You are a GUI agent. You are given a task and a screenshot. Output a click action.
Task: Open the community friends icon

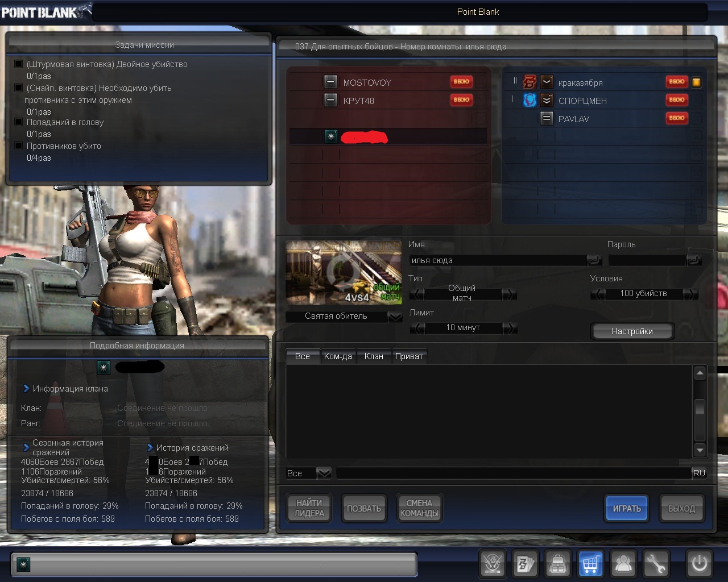click(x=623, y=564)
